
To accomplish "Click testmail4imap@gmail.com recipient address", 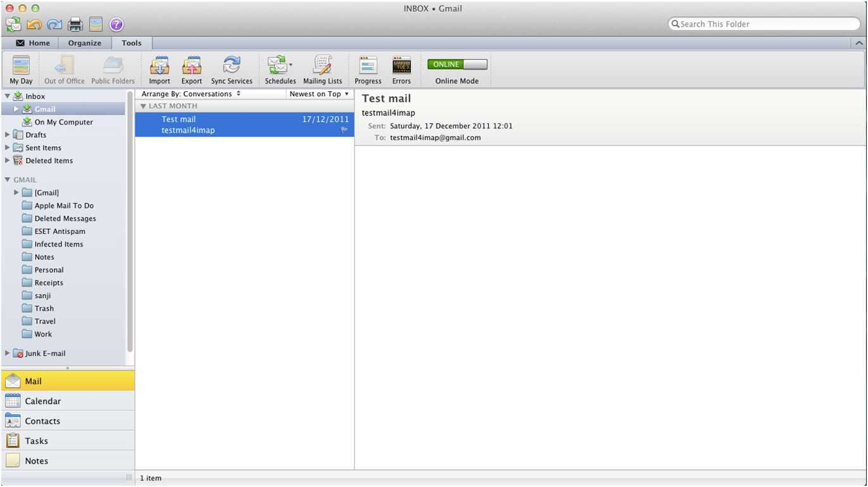I will pyautogui.click(x=435, y=137).
